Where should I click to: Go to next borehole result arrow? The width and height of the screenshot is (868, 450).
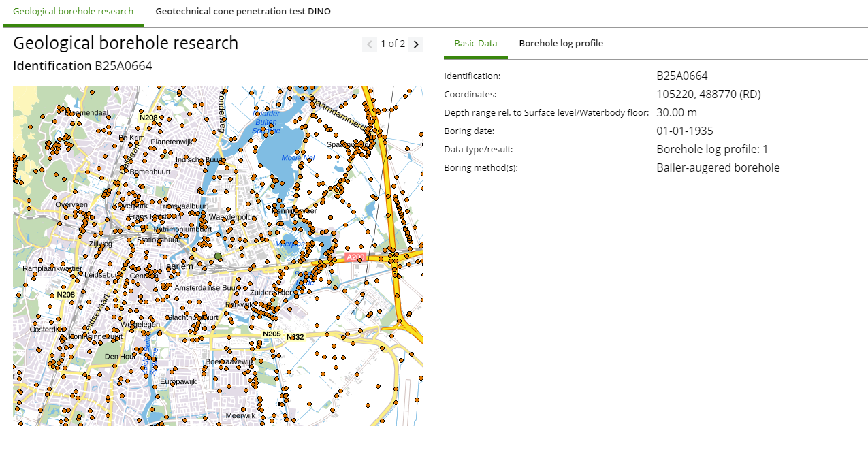click(417, 44)
